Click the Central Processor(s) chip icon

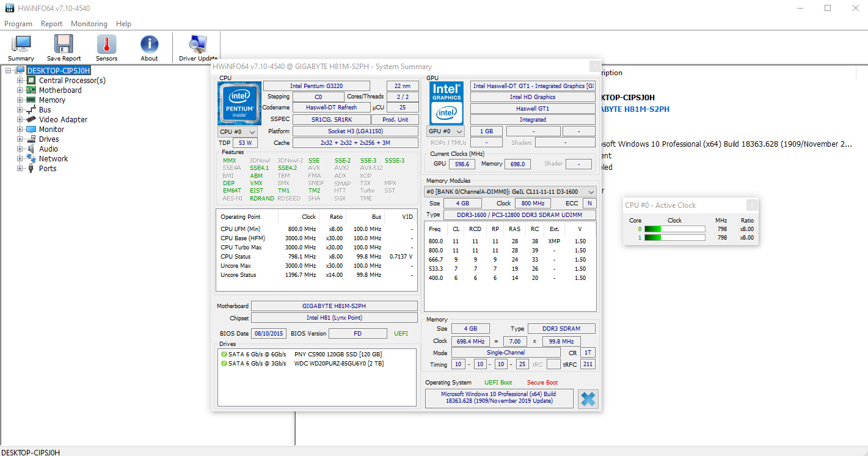tap(31, 80)
